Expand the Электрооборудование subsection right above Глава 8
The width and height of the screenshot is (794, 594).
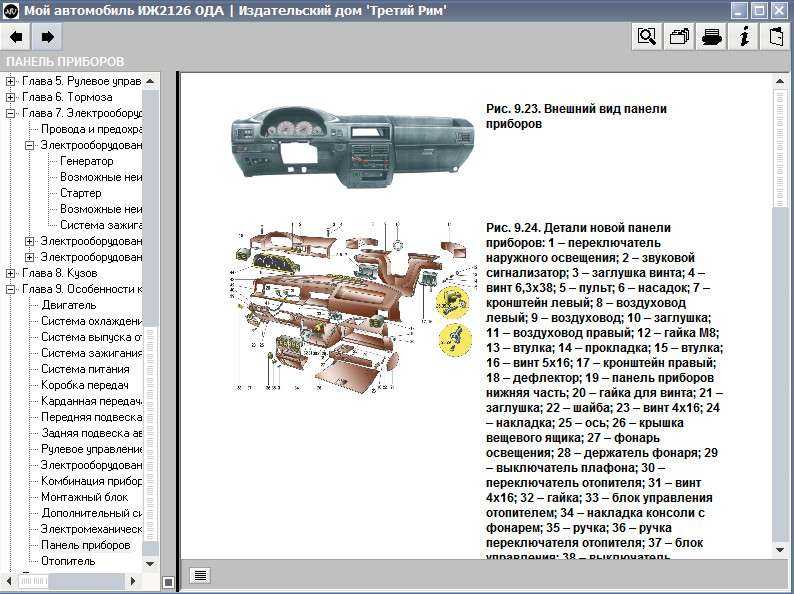point(29,257)
